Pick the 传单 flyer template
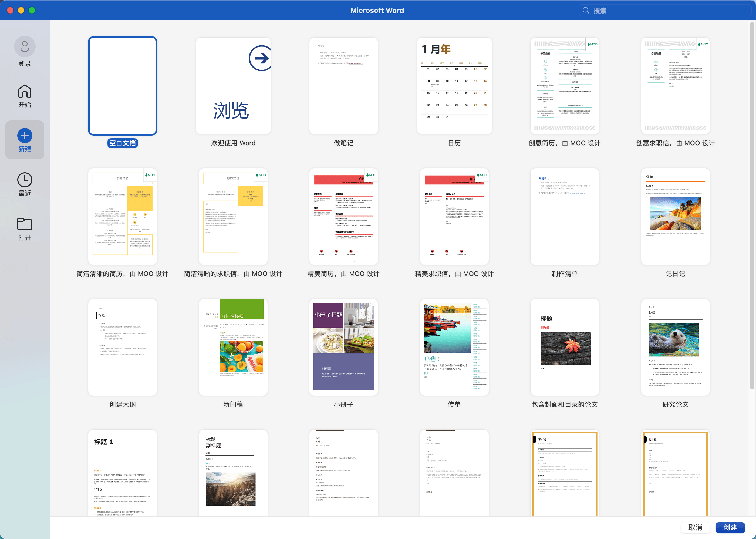756x539 pixels. click(454, 347)
